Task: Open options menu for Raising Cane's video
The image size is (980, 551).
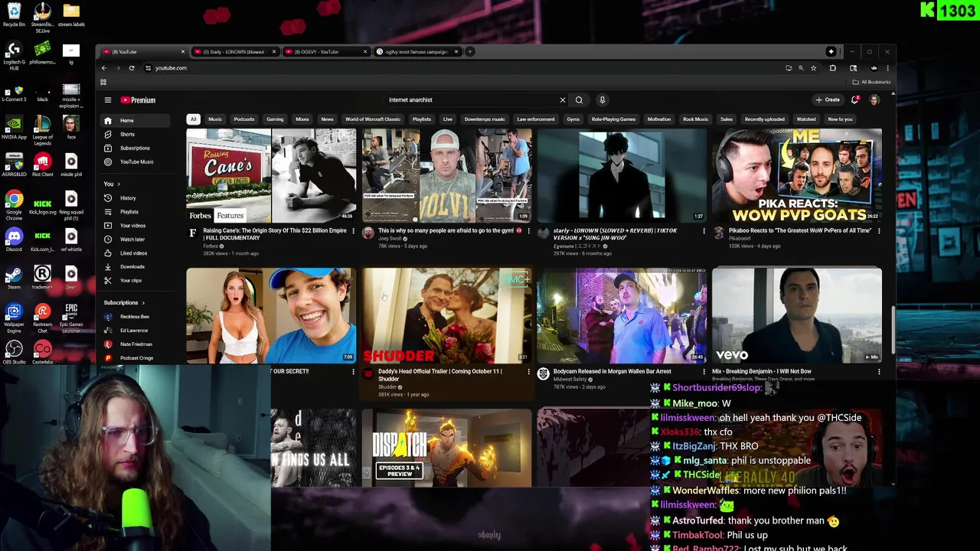Action: point(353,231)
